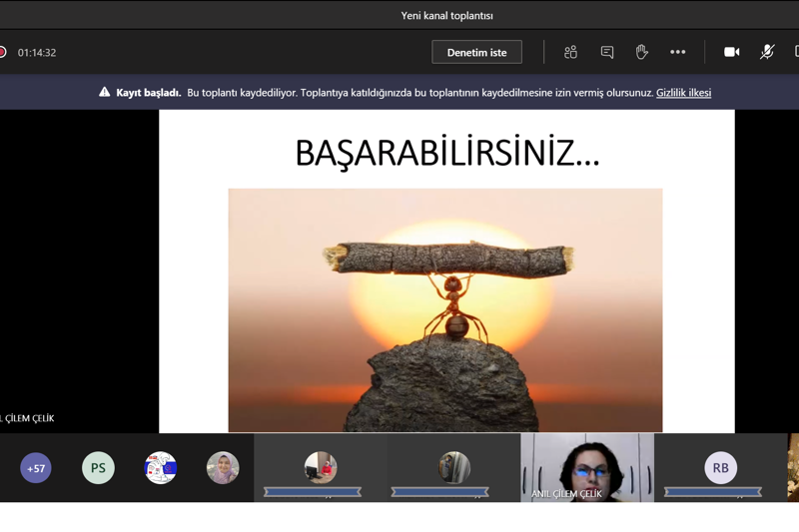799x532 pixels.
Task: Open the more actions ellipsis menu
Action: point(677,52)
